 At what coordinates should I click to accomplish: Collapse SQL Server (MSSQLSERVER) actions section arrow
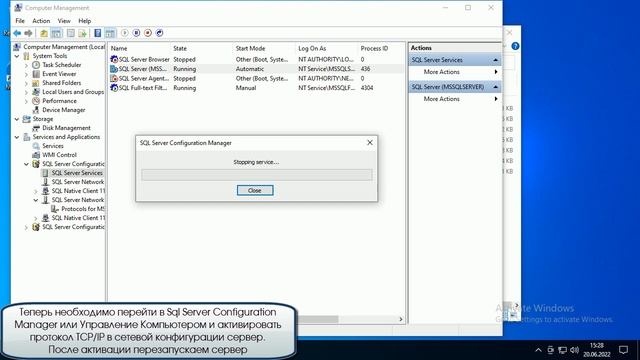click(495, 87)
